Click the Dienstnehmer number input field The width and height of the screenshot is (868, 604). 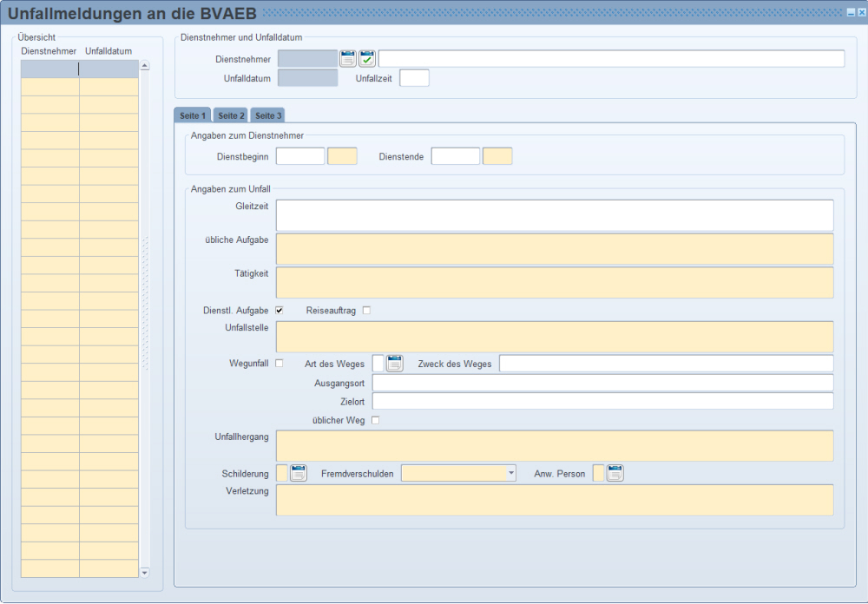click(x=308, y=59)
